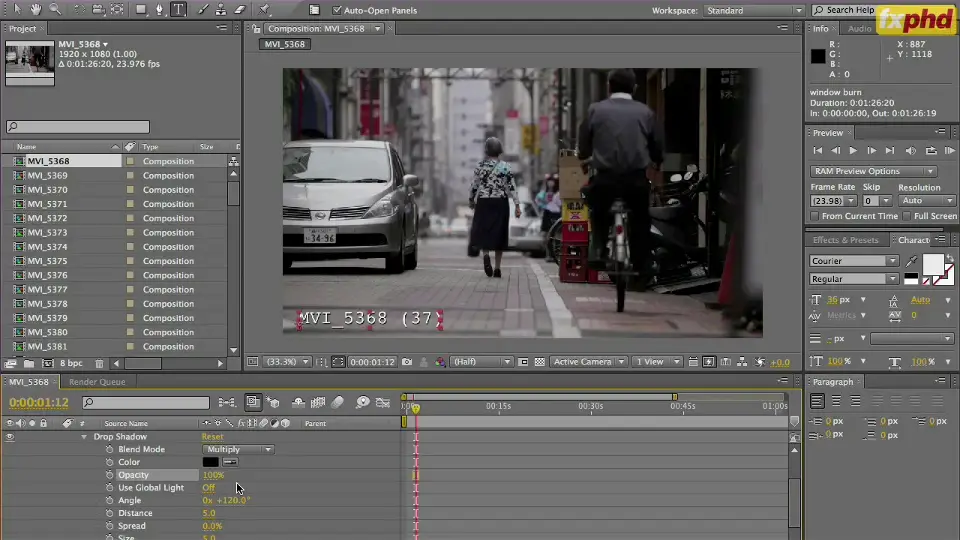Open Blend Mode Multiply dropdown
Image resolution: width=960 pixels, height=540 pixels.
coord(238,449)
